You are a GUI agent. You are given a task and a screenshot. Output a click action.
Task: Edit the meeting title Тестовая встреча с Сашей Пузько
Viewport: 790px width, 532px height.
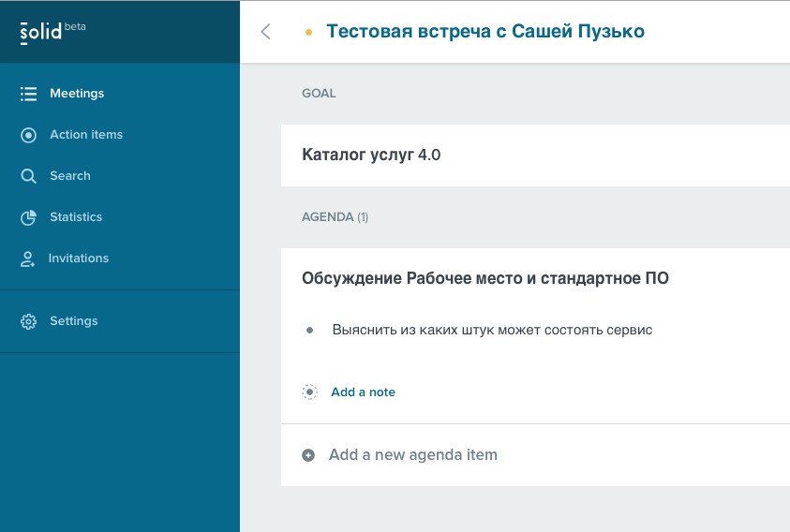click(x=485, y=31)
